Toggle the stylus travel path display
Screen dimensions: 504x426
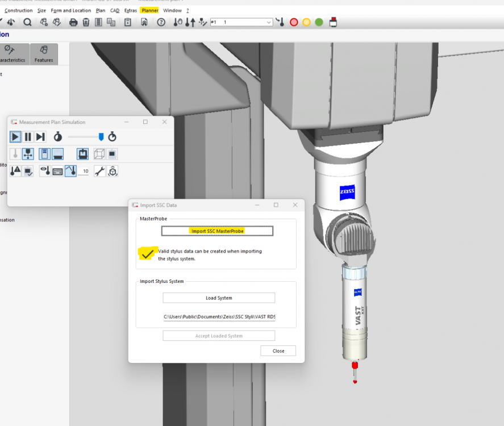(70, 171)
